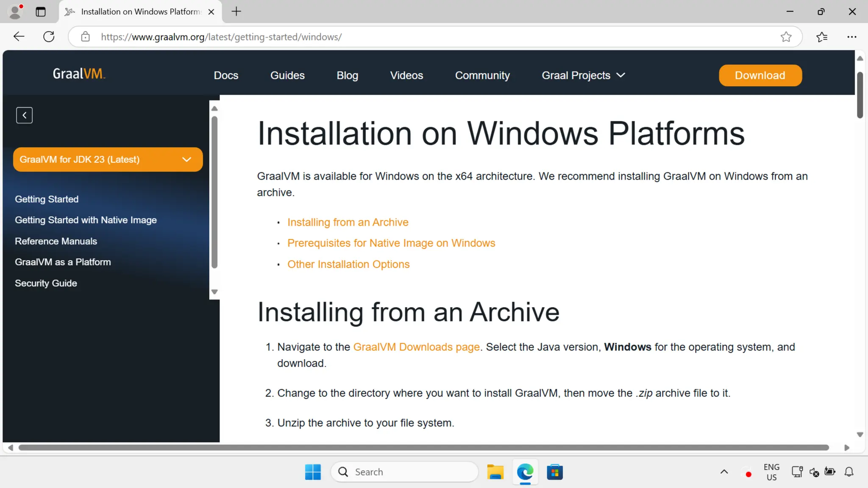The height and width of the screenshot is (488, 868).
Task: Add page to favorites with star icon
Action: click(x=786, y=37)
